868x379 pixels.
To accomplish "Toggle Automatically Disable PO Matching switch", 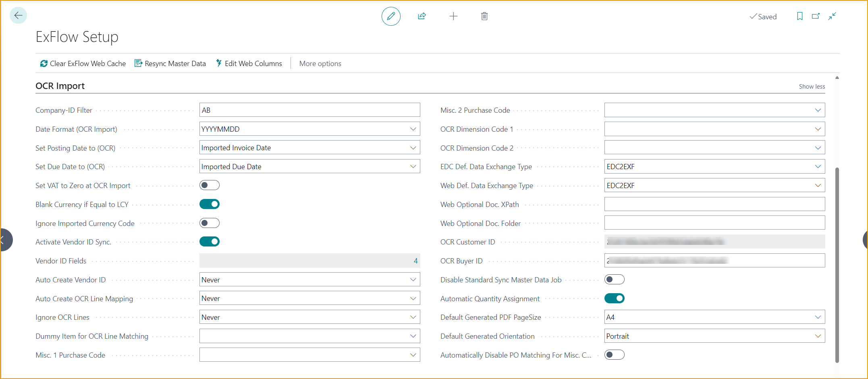I will point(615,355).
